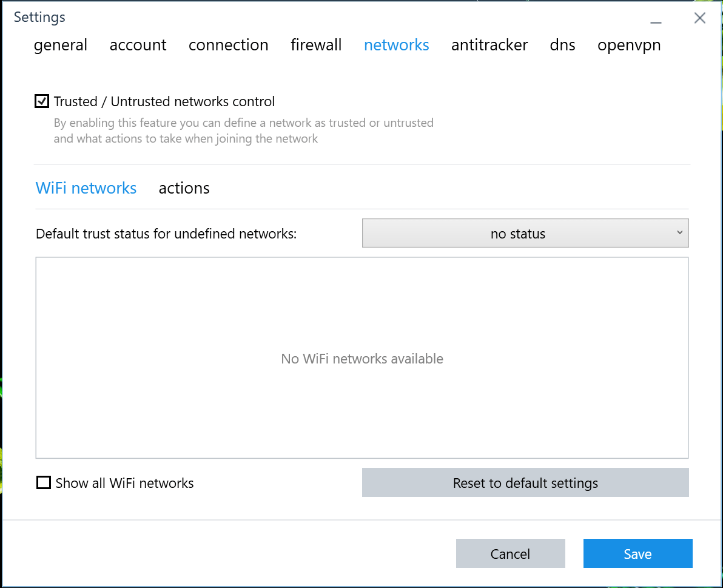Enable Show all WiFi networks
The image size is (723, 588).
click(43, 482)
